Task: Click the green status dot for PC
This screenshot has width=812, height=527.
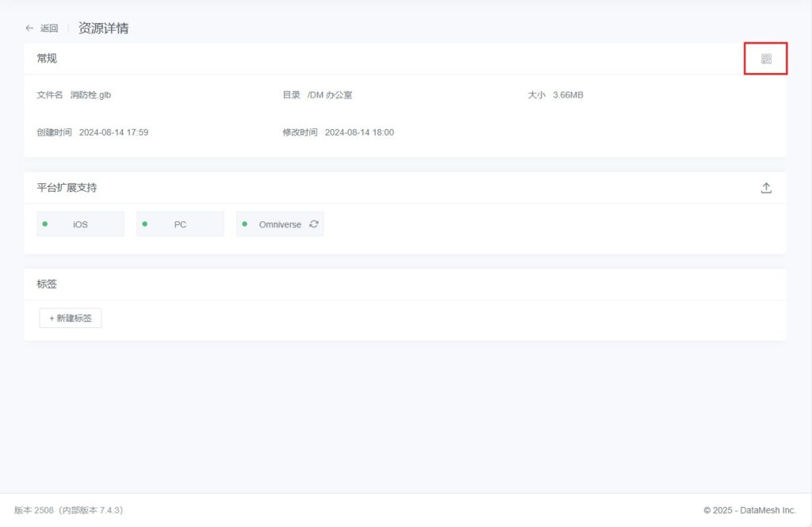Action: pyautogui.click(x=145, y=224)
